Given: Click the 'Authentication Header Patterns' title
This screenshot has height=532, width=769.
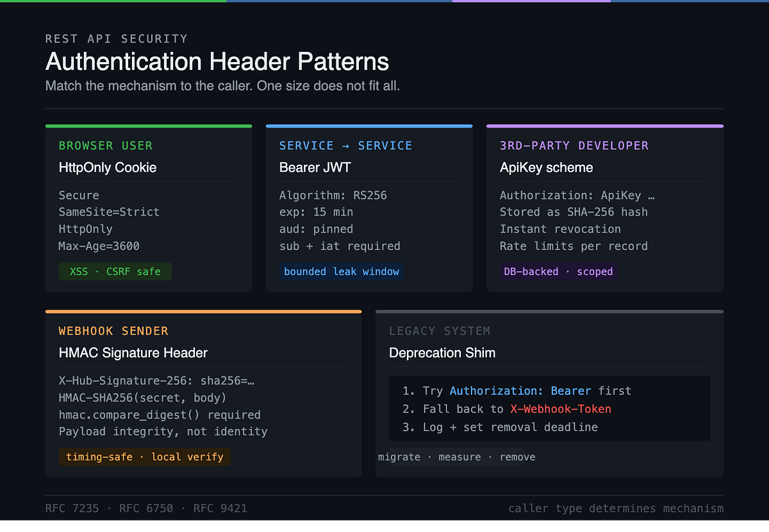Looking at the screenshot, I should 217,62.
